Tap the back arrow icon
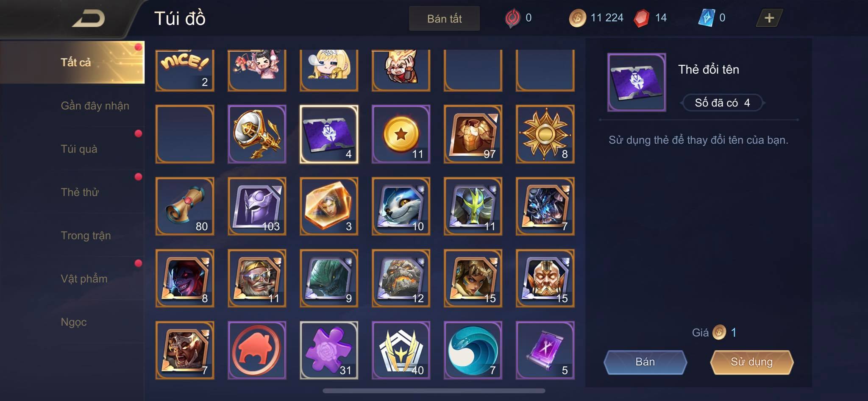 [x=89, y=19]
